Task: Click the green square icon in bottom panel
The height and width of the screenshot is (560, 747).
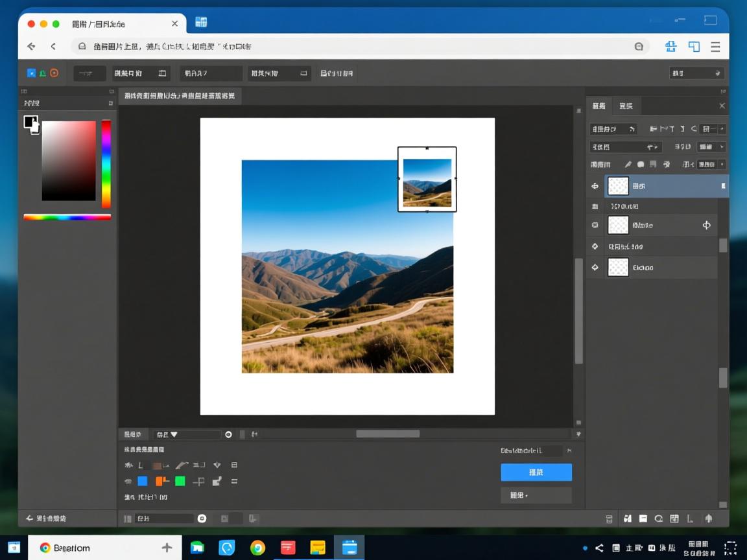Action: click(x=180, y=481)
